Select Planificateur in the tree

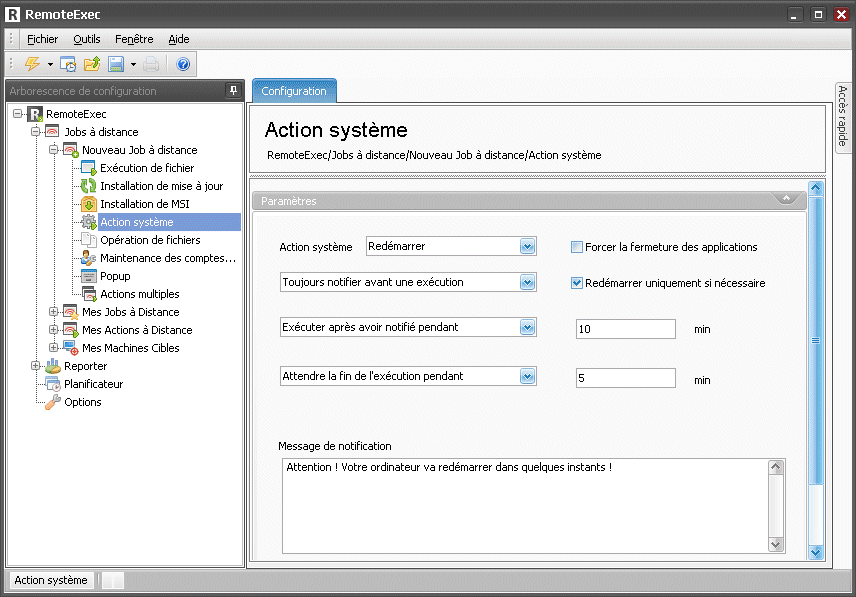pos(94,384)
